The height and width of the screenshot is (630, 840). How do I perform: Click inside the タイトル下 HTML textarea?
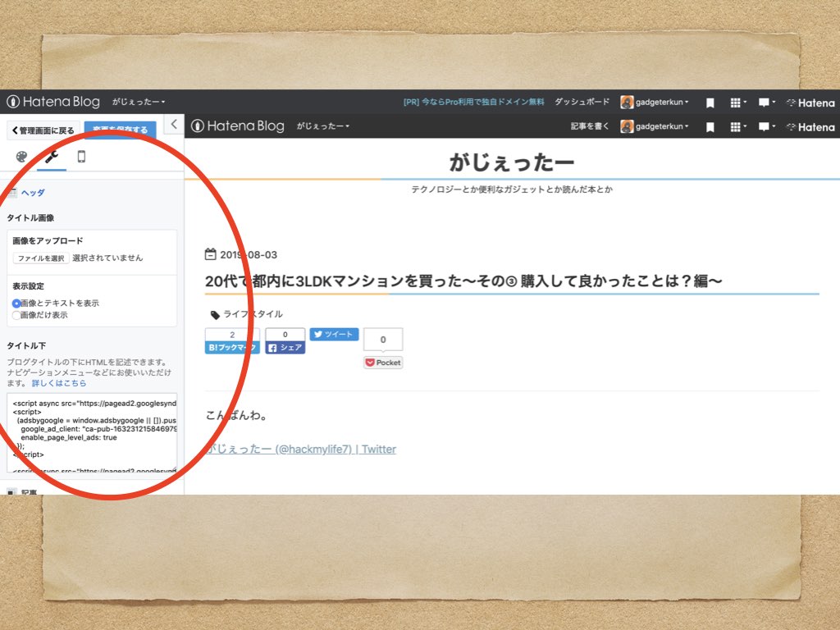[x=92, y=433]
